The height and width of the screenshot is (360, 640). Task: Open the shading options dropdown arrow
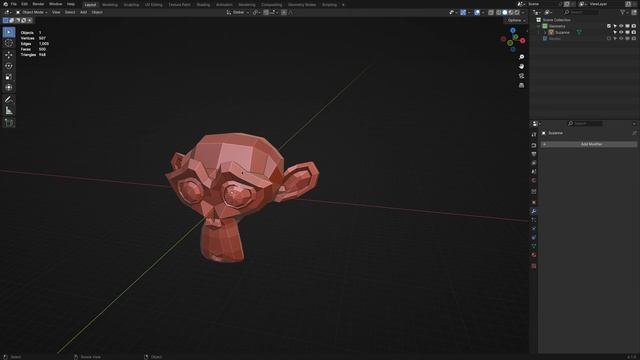click(523, 12)
